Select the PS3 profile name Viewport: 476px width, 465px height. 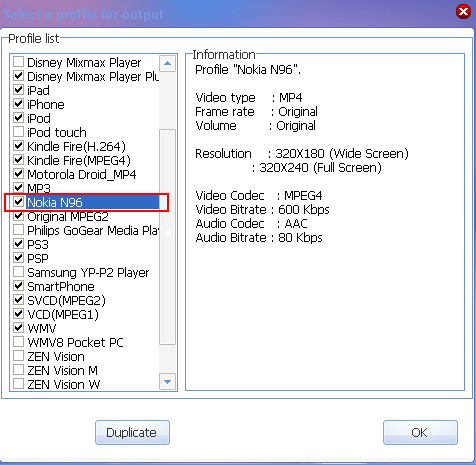[38, 245]
